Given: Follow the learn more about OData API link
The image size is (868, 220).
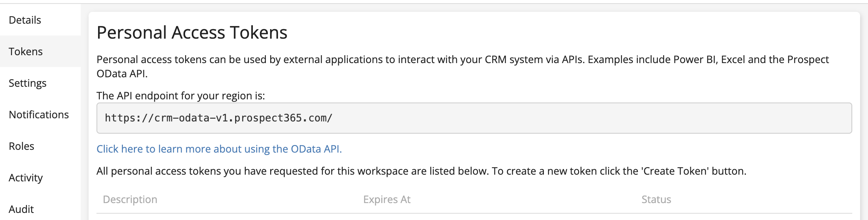Looking at the screenshot, I should pos(219,149).
